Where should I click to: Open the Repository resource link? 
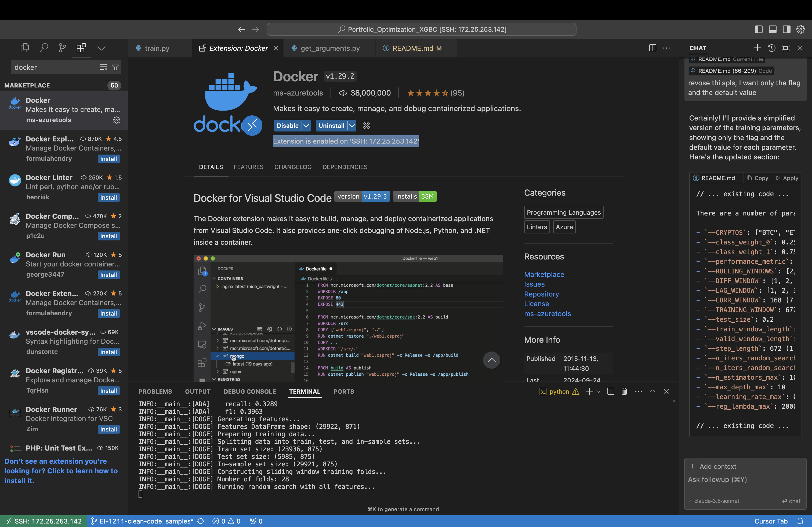pos(541,294)
